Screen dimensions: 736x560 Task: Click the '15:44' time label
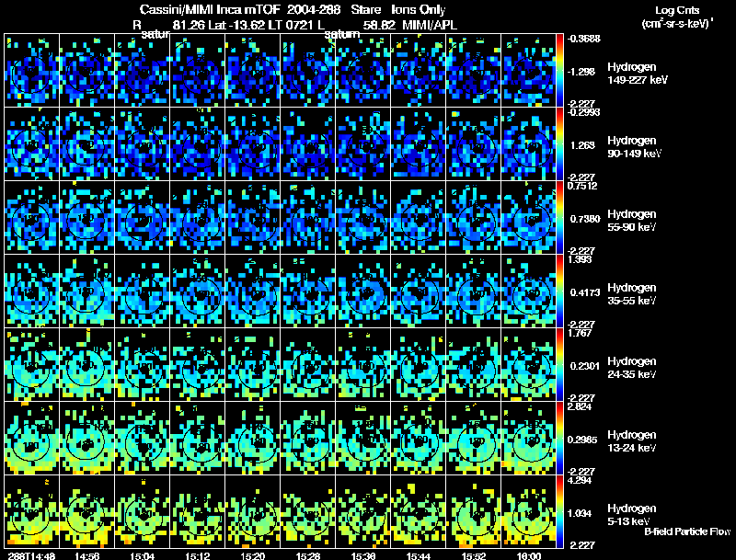coord(419,556)
